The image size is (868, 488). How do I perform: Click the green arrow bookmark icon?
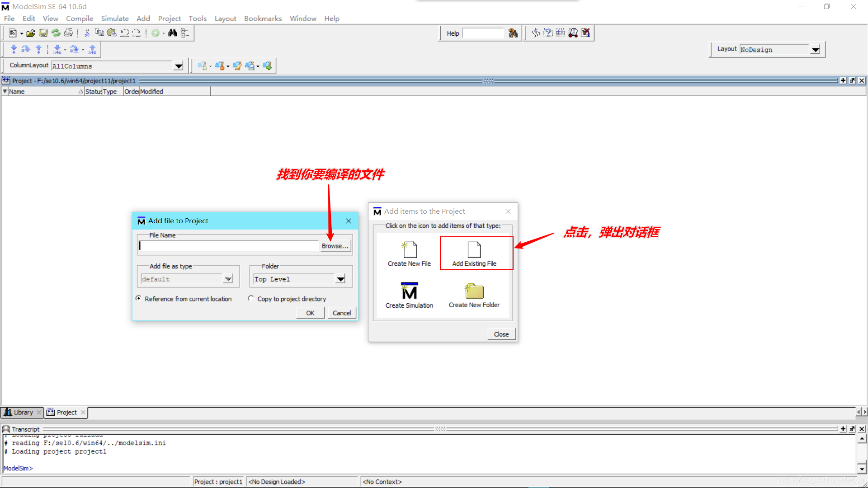coord(268,66)
